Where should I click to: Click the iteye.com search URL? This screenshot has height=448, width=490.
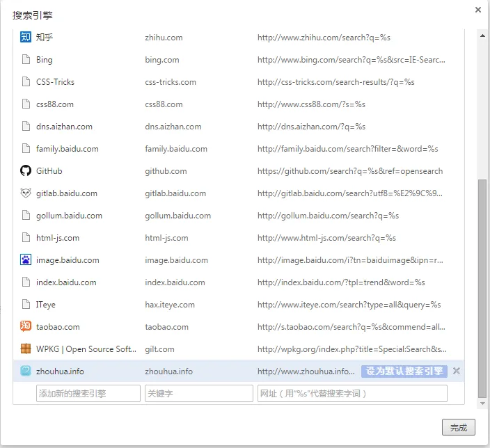pyautogui.click(x=349, y=305)
